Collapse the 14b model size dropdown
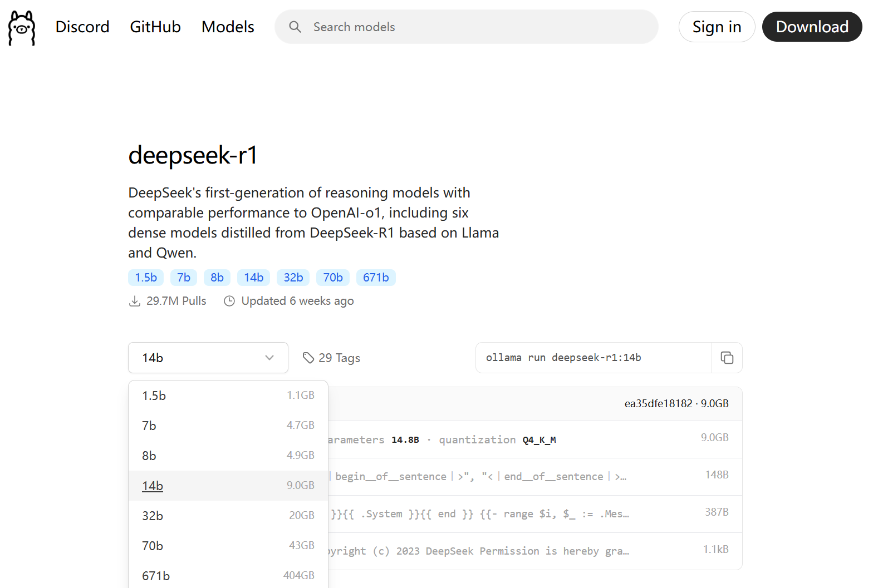873x588 pixels. (208, 358)
